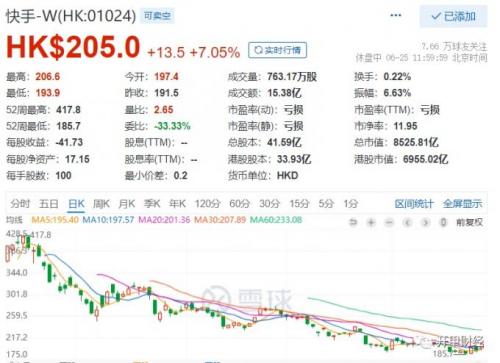Toggle the 已添加 watchlist button
The image size is (500, 363).
tap(453, 16)
